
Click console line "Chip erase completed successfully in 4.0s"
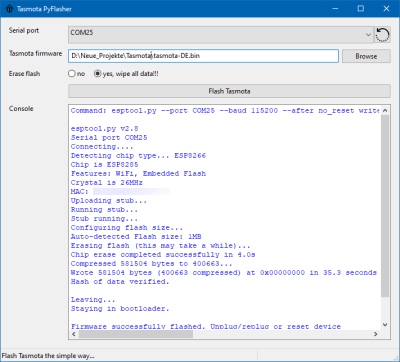point(163,255)
